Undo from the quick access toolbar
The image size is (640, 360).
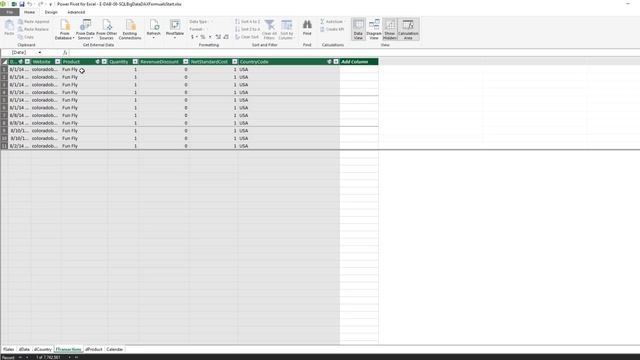click(x=30, y=4)
